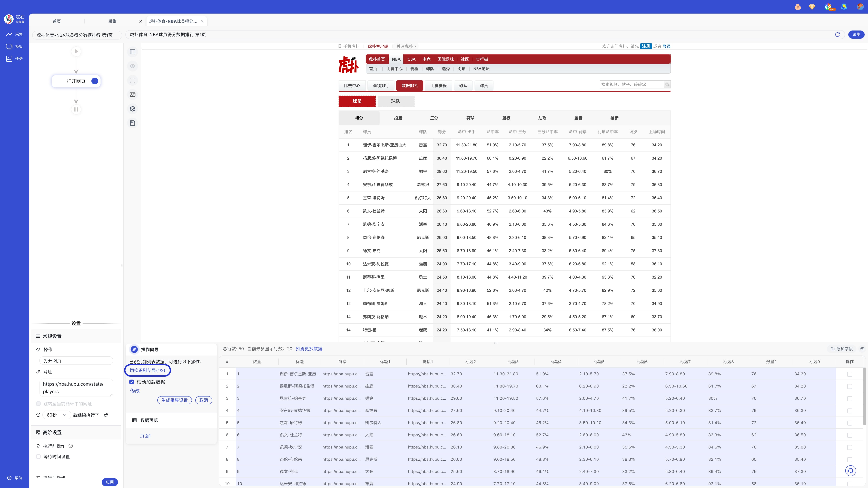The height and width of the screenshot is (488, 868).
Task: Open the diamond membership icon
Action: (812, 7)
